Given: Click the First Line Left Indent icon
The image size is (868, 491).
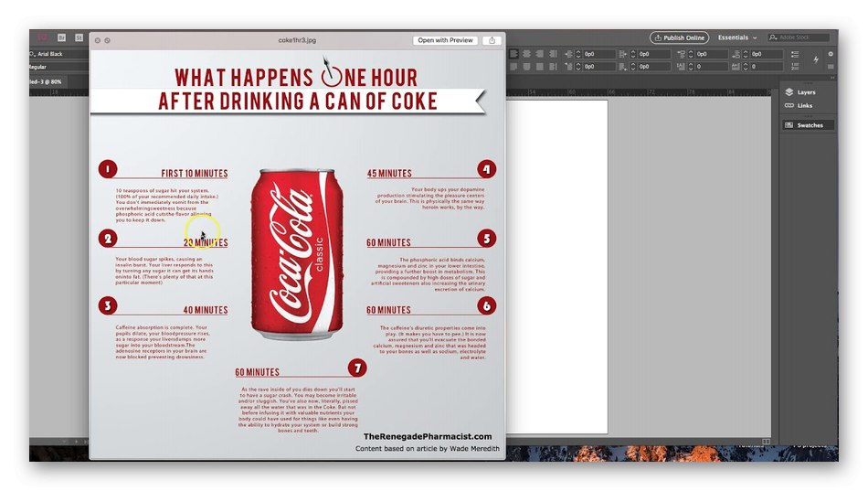Looking at the screenshot, I should click(569, 67).
